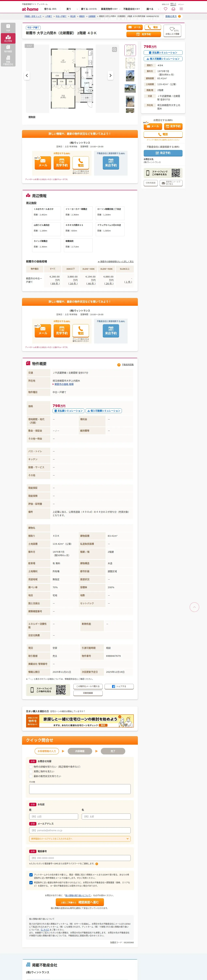207x980 pixels.
Task: Click the pink scroll-to-top circle arrow
Action: click(194, 607)
